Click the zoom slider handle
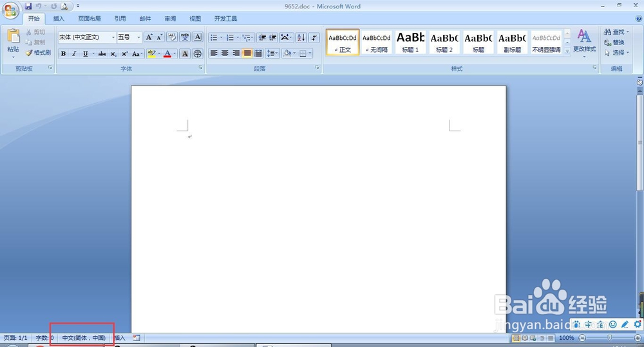The image size is (644, 347). [x=609, y=337]
